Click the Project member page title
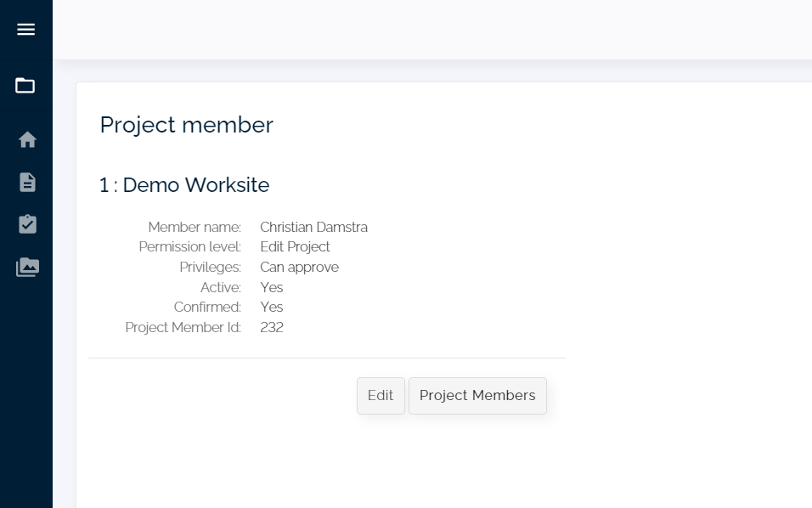812x508 pixels. point(186,125)
